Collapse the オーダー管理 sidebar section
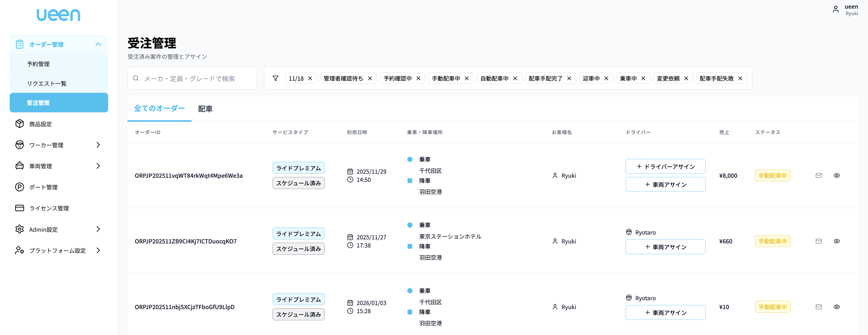This screenshot has width=868, height=335. point(98,44)
